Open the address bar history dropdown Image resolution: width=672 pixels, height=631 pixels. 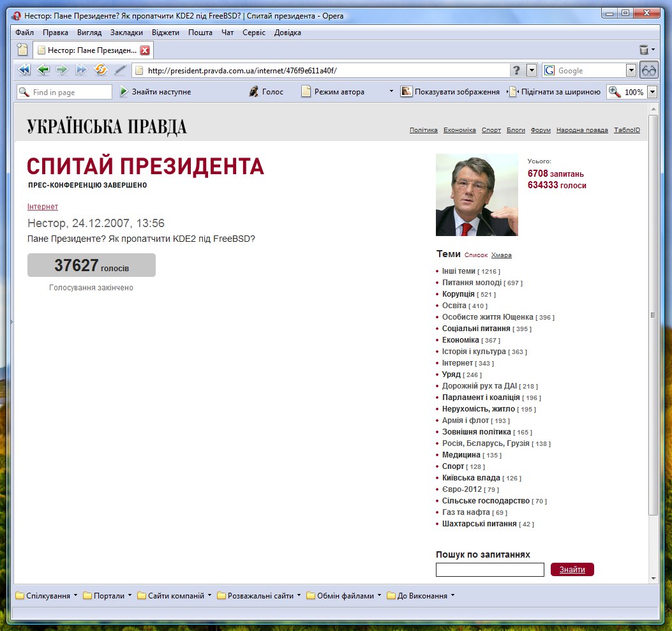pos(532,70)
